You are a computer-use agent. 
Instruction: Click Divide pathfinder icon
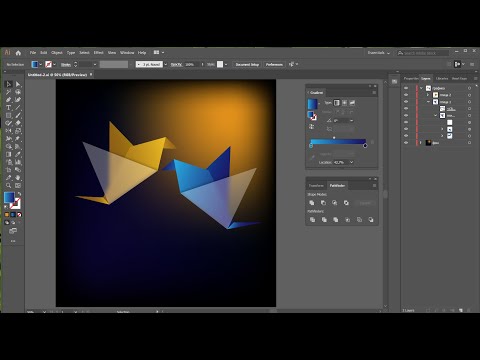pos(312,220)
